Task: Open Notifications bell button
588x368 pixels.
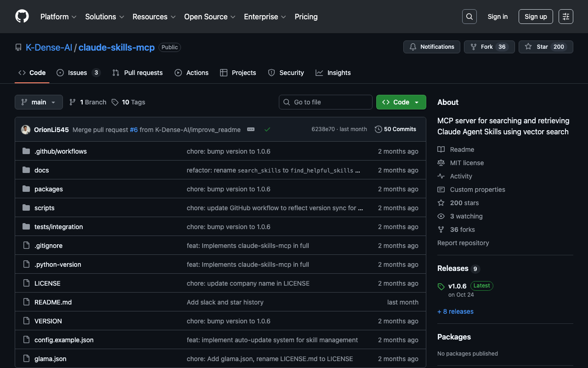Action: (x=431, y=47)
